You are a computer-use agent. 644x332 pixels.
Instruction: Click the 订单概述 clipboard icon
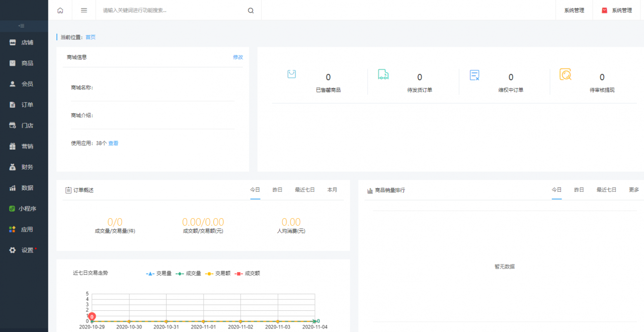pos(68,190)
